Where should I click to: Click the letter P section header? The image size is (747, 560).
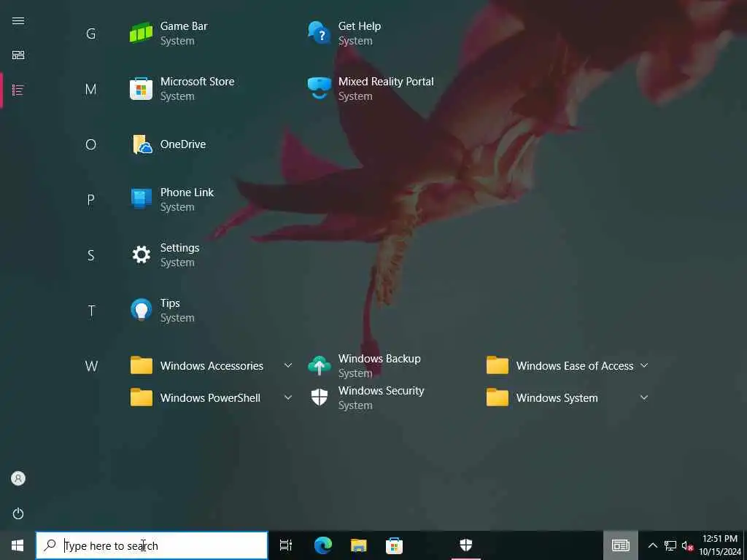90,200
